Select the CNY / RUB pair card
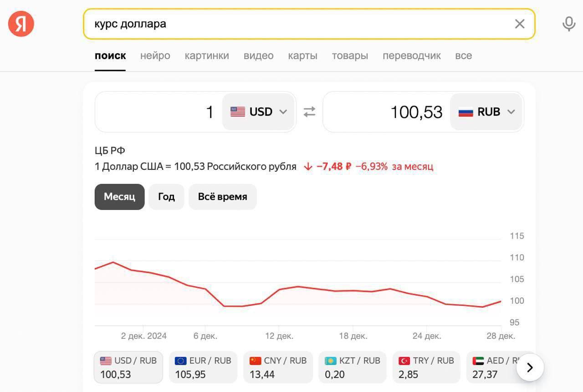 [278, 367]
